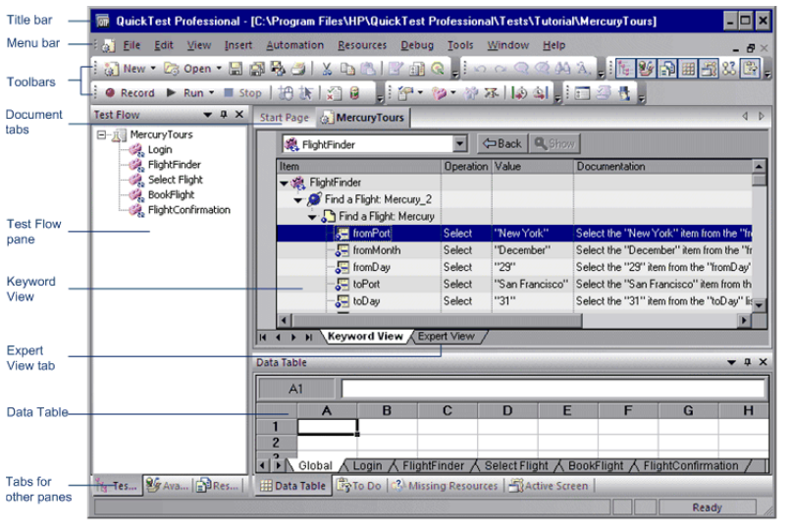791x532 pixels.
Task: Click the Step Into debug icon with green arrow
Action: click(519, 93)
